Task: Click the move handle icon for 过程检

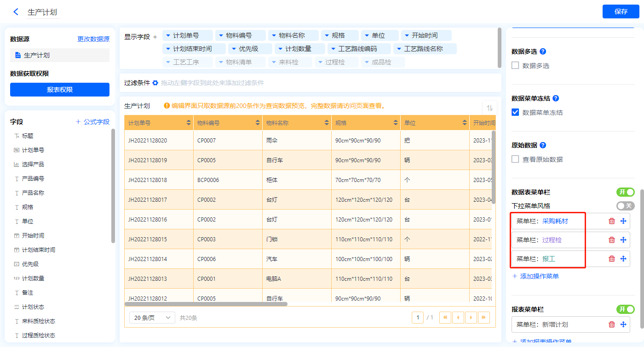Action: (x=623, y=240)
